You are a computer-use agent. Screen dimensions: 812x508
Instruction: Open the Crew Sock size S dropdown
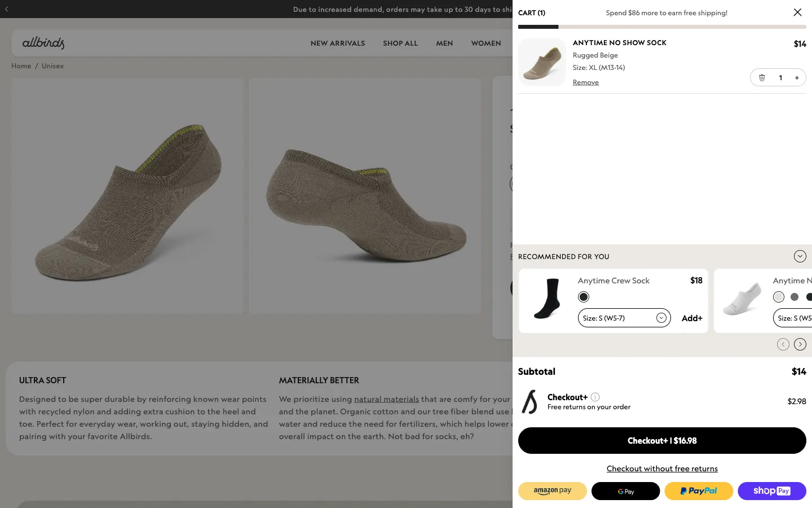click(x=624, y=318)
